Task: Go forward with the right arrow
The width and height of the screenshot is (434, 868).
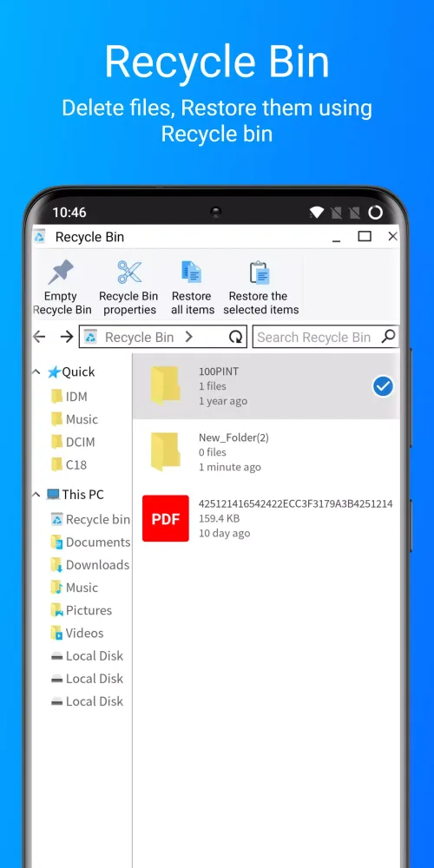Action: point(67,337)
